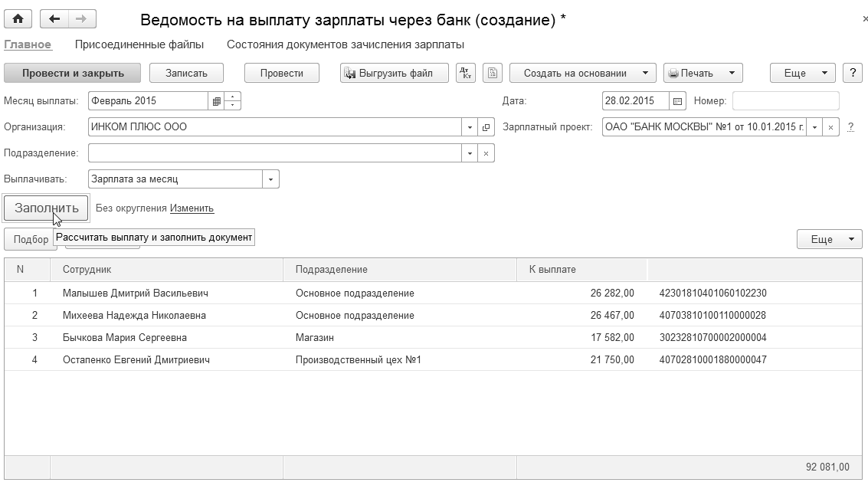Viewport: 868px width, 482px height.
Task: Open the calendar picker for Дата
Action: point(677,101)
